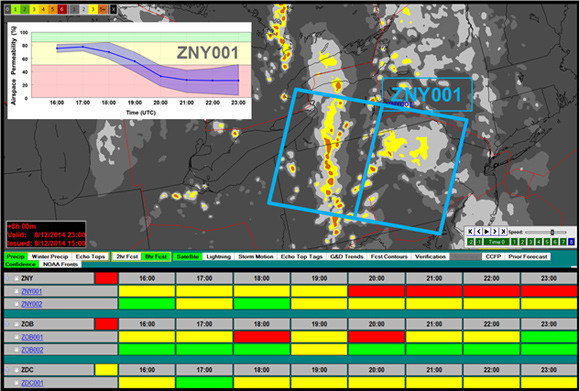The height and width of the screenshot is (391, 579).
Task: Tick the ZNY001 row checkbox
Action: coord(16,291)
